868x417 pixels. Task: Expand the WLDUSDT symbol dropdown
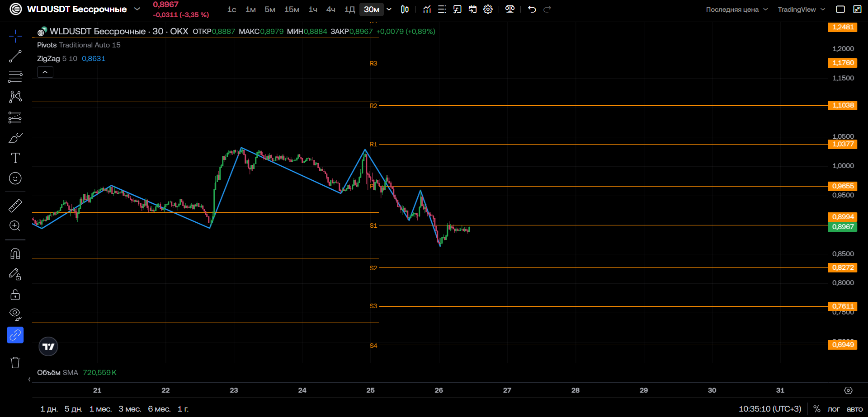[x=137, y=9]
